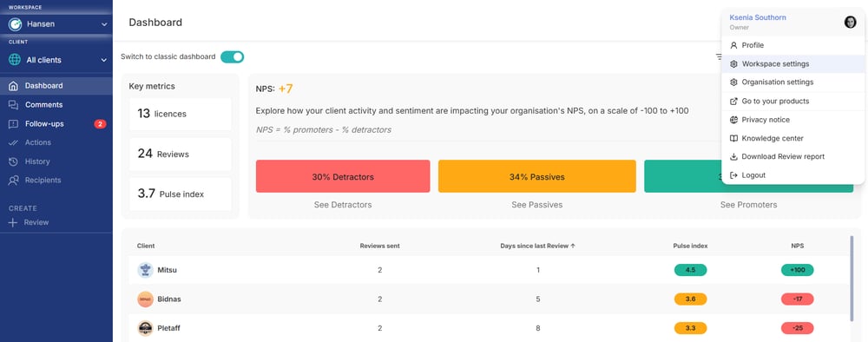Select Organisation settings menu item
The width and height of the screenshot is (868, 342).
click(x=792, y=82)
